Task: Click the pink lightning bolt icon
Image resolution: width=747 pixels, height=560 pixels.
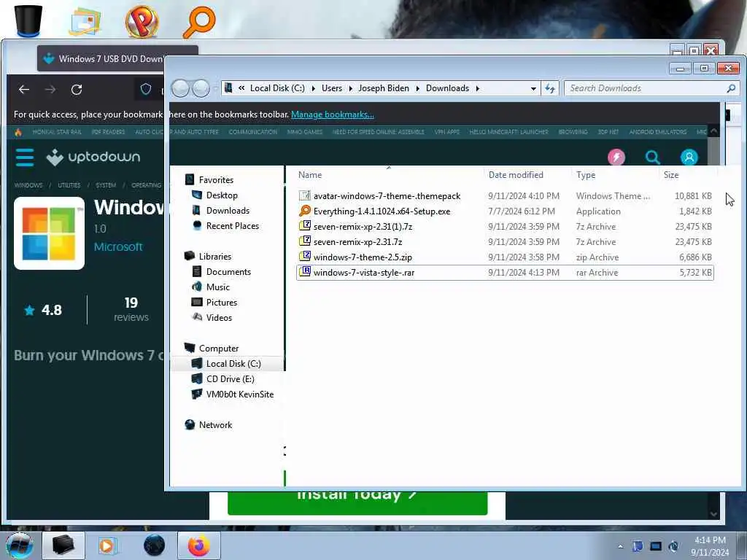Action: coord(616,157)
